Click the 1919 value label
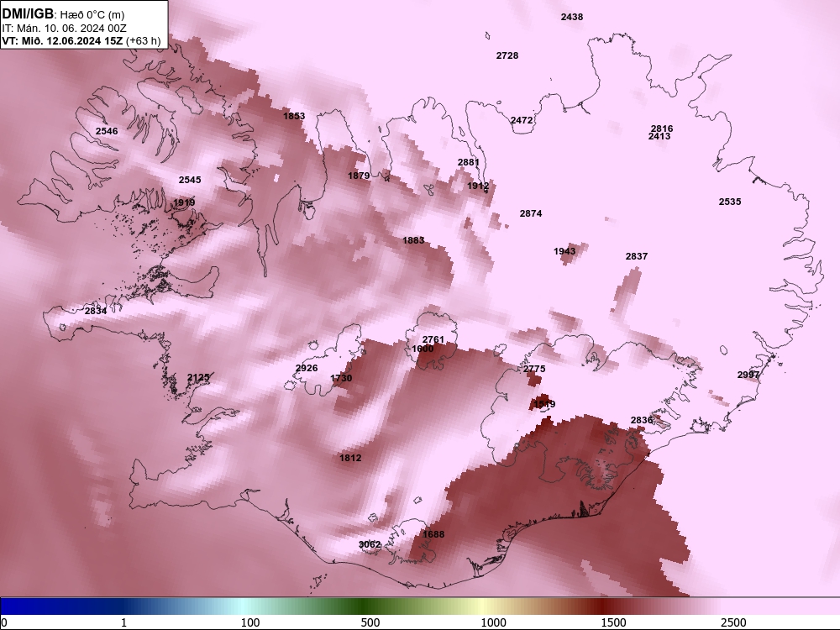Image resolution: width=840 pixels, height=630 pixels. 184,202
